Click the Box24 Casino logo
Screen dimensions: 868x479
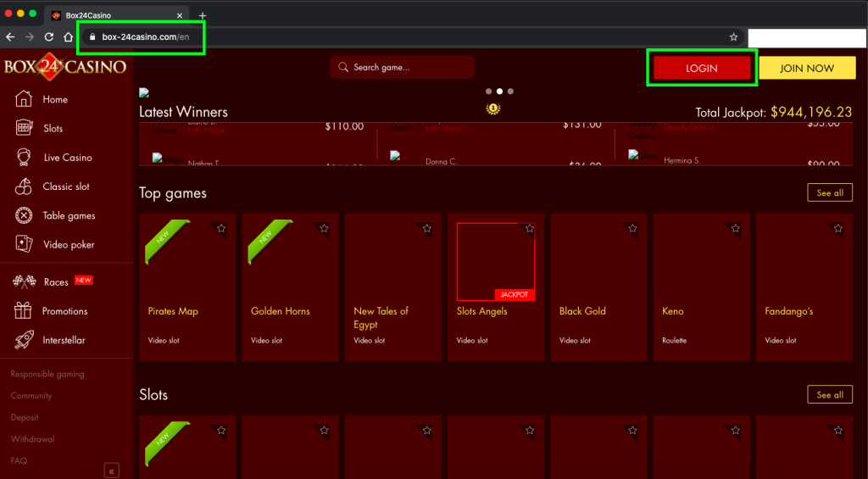(65, 66)
